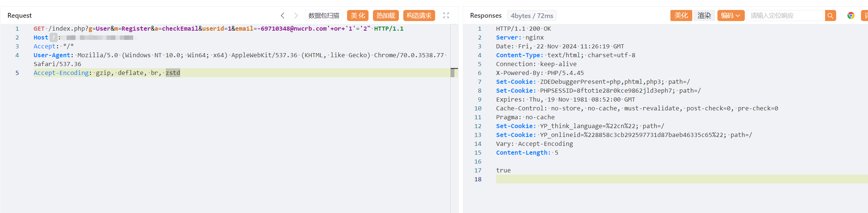Click the response locate search field
This screenshot has width=868, height=213.
784,16
